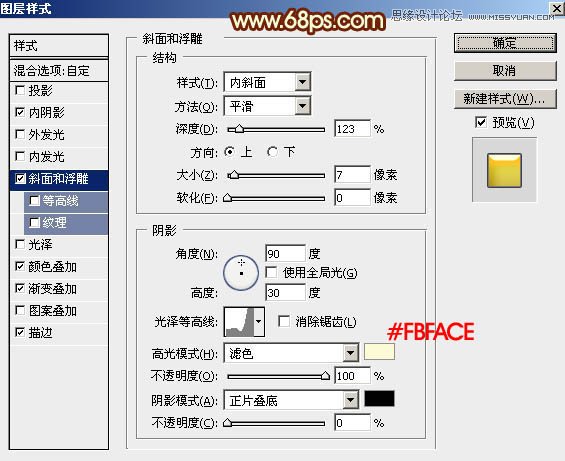Select the 渐变叠加 row label

(x=53, y=289)
